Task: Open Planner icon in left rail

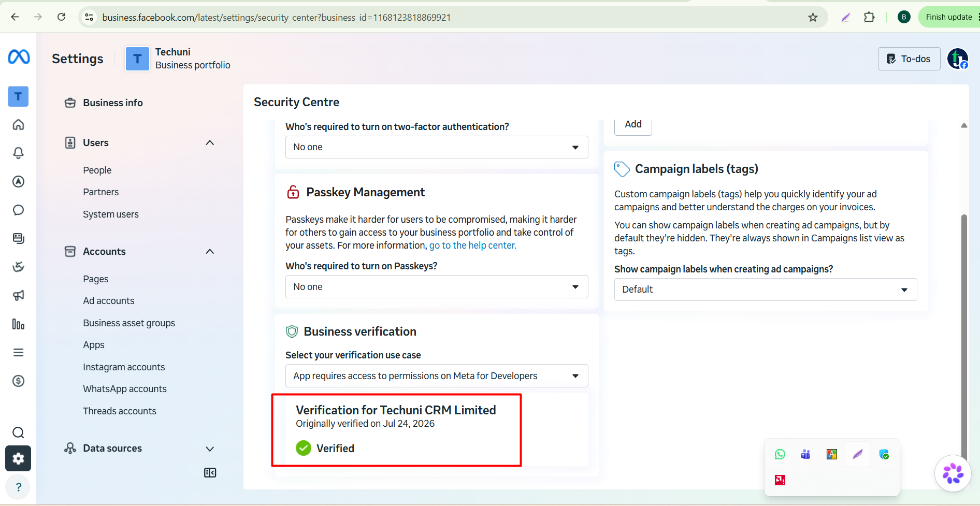Action: 18,267
